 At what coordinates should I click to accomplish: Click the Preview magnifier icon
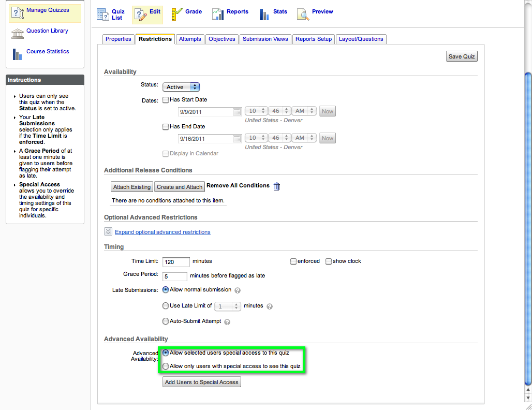[x=303, y=14]
